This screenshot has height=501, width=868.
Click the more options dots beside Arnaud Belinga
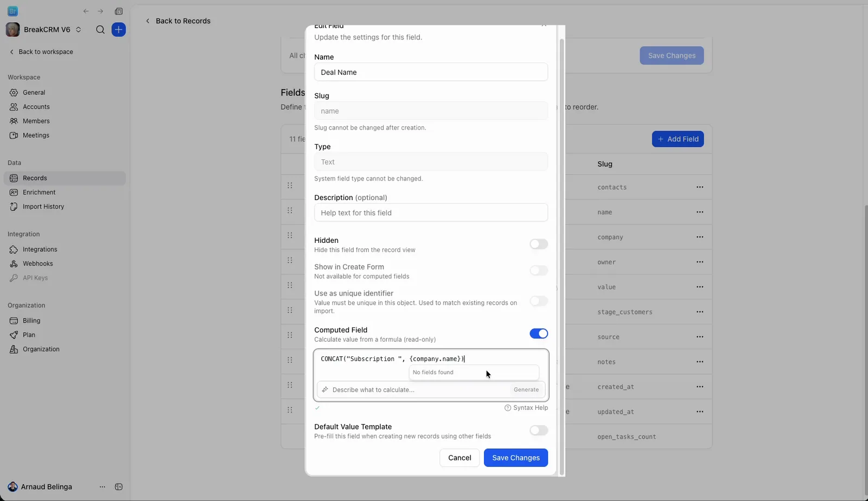pos(102,487)
